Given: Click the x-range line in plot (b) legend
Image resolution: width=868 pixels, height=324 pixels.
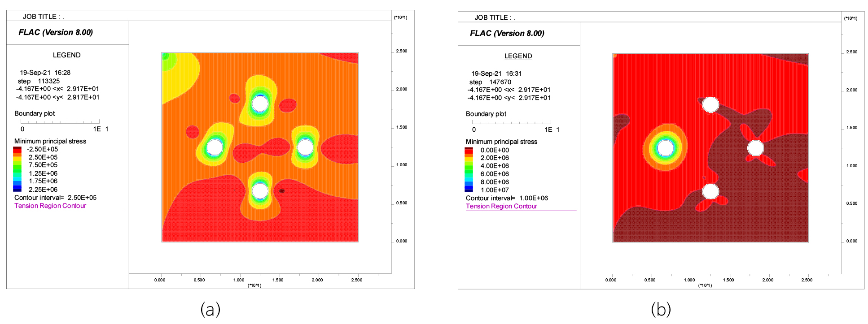Looking at the screenshot, I should point(509,90).
